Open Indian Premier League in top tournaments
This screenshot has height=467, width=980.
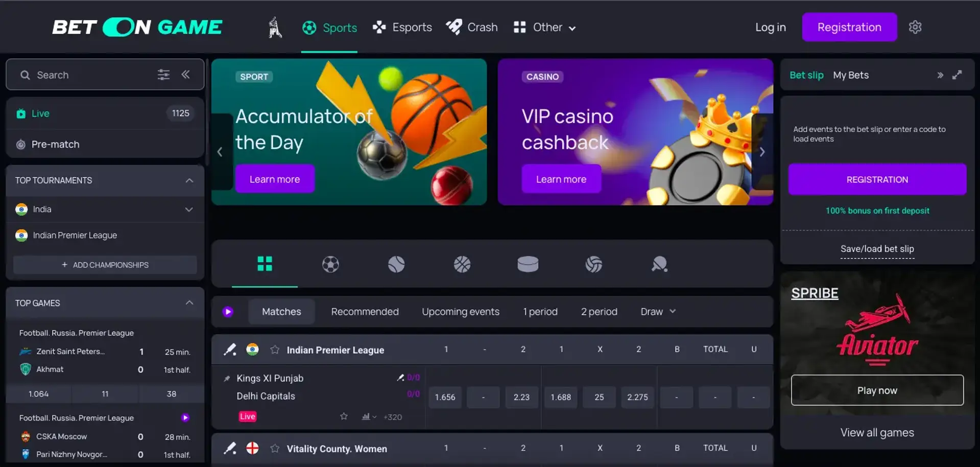(x=105, y=235)
